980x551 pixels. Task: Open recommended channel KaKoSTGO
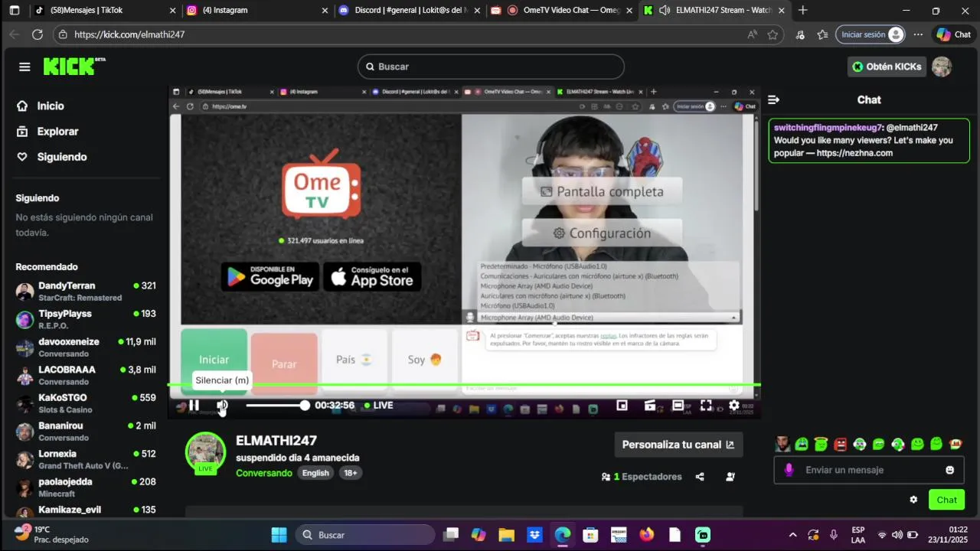[x=86, y=403]
